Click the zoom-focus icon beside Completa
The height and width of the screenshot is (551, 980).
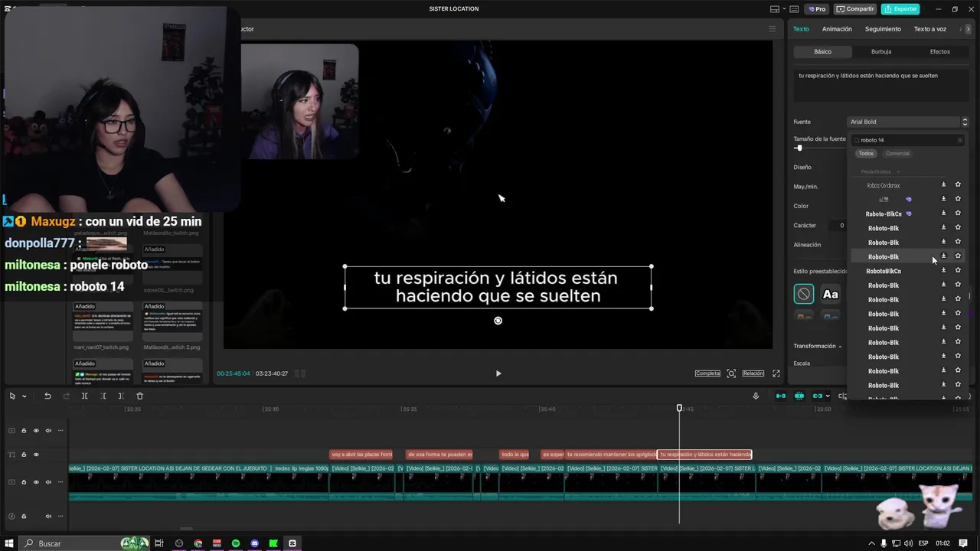tap(731, 373)
